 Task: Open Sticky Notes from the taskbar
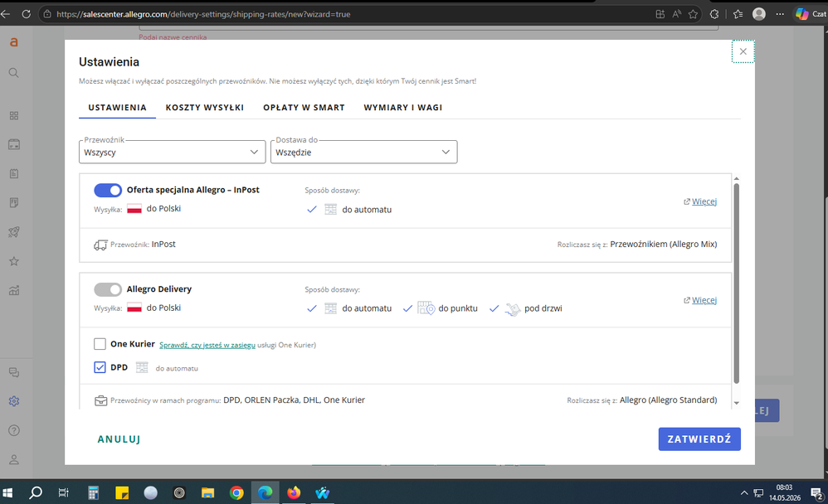pos(122,493)
